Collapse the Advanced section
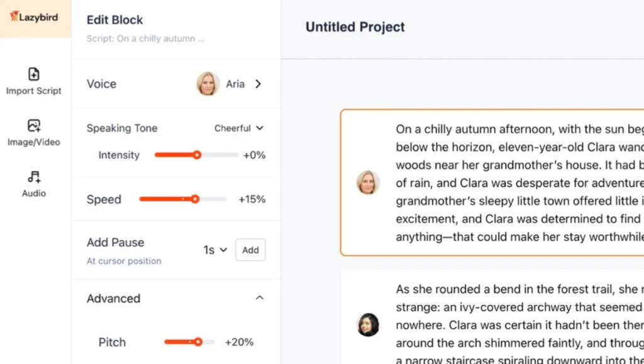This screenshot has height=364, width=644. [259, 299]
